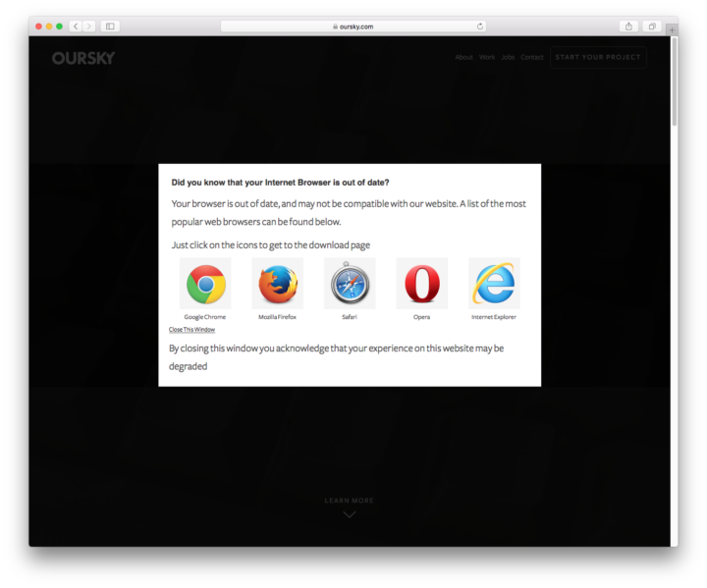Click the Google Chrome label
This screenshot has height=588, width=707.
click(204, 317)
